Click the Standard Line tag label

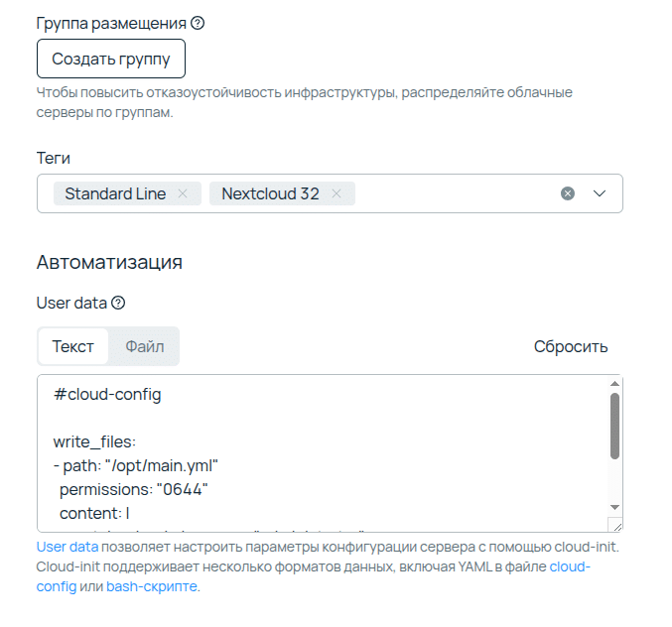[115, 193]
